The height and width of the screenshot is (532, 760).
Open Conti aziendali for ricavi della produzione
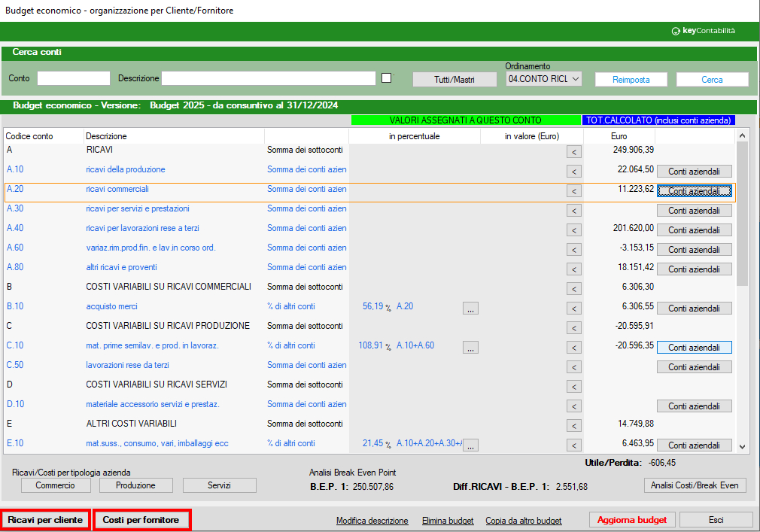tap(694, 172)
